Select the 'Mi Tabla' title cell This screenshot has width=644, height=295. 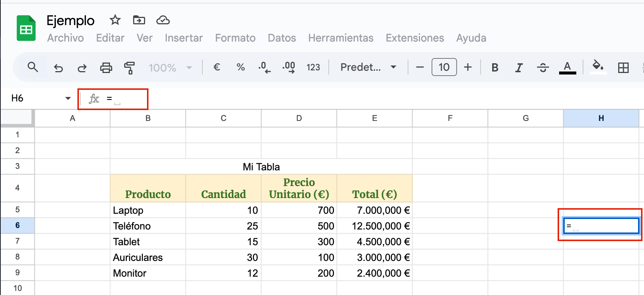coord(261,167)
